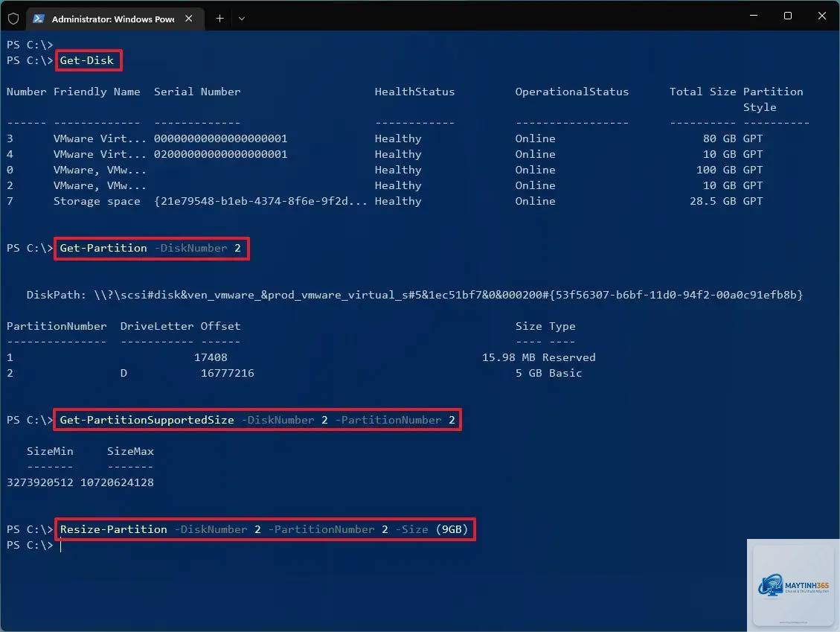Click the PowerShell icon on the tab
840x632 pixels.
tap(39, 19)
